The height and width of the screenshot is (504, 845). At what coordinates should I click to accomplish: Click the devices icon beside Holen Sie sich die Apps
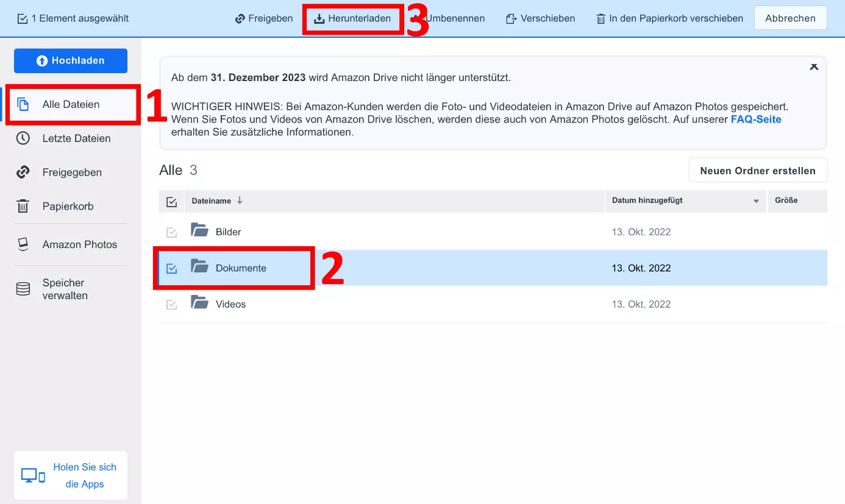click(x=33, y=476)
